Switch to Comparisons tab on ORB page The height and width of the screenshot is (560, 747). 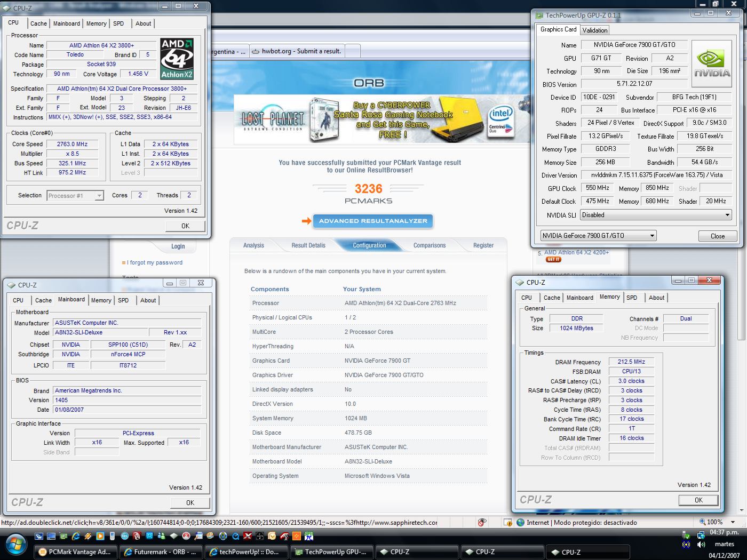[x=429, y=245]
